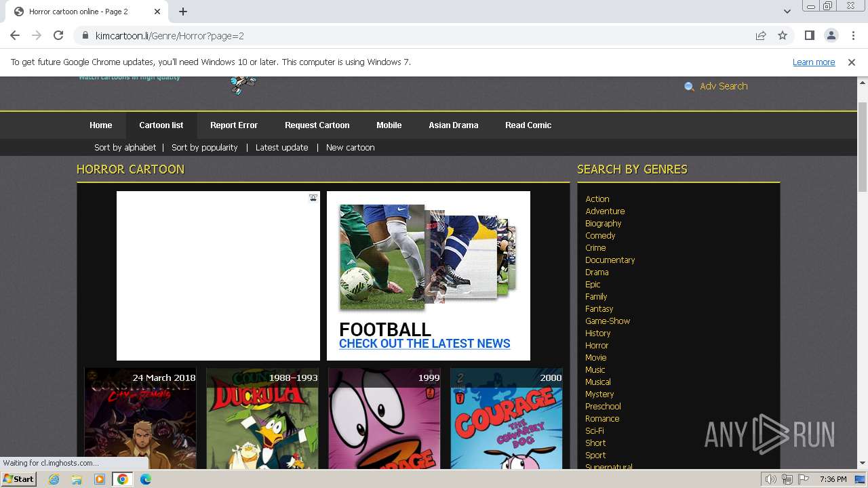Dismiss the Chrome update notification bar
868x488 pixels.
pyautogui.click(x=852, y=62)
